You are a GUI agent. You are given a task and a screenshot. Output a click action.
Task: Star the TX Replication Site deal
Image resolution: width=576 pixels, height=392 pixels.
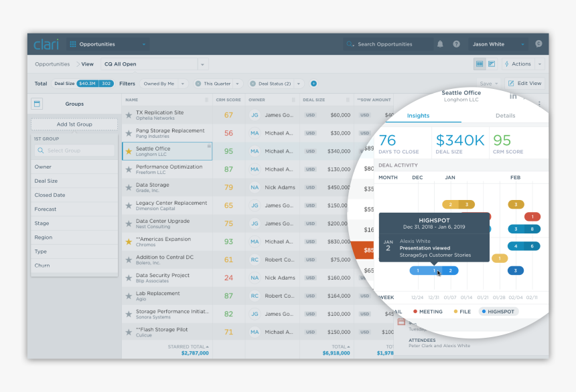pyautogui.click(x=129, y=115)
